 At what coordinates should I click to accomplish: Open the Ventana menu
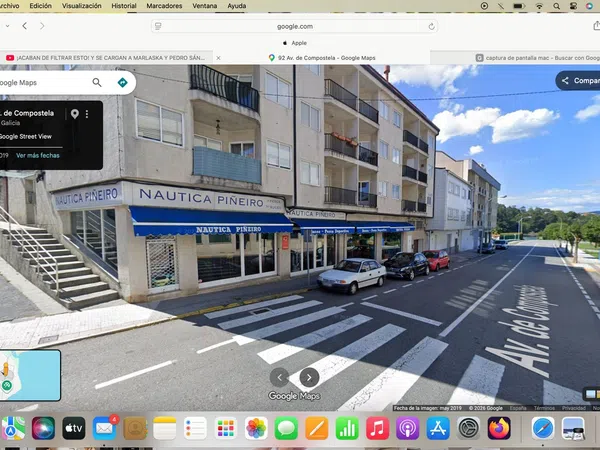coord(205,6)
